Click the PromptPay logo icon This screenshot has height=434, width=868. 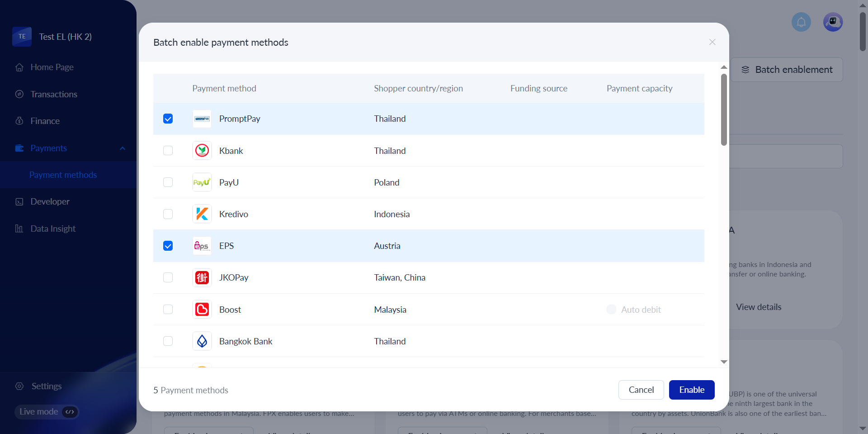202,119
